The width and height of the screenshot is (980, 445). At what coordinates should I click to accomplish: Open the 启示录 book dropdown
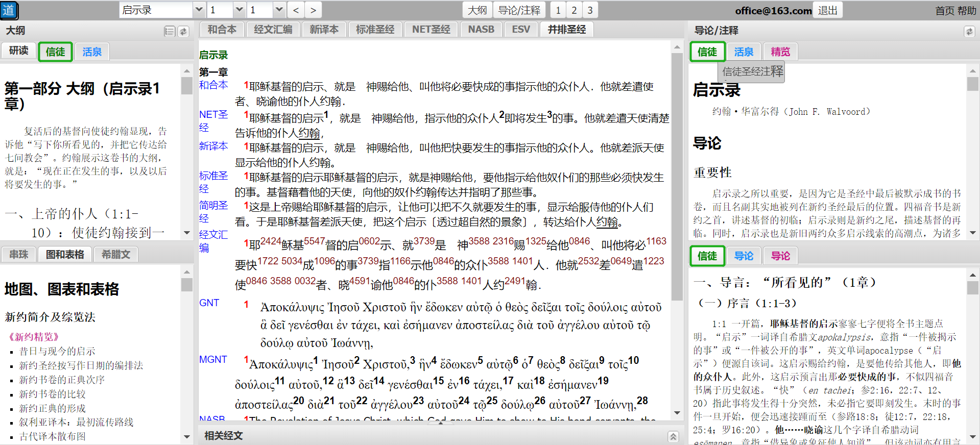coord(199,10)
